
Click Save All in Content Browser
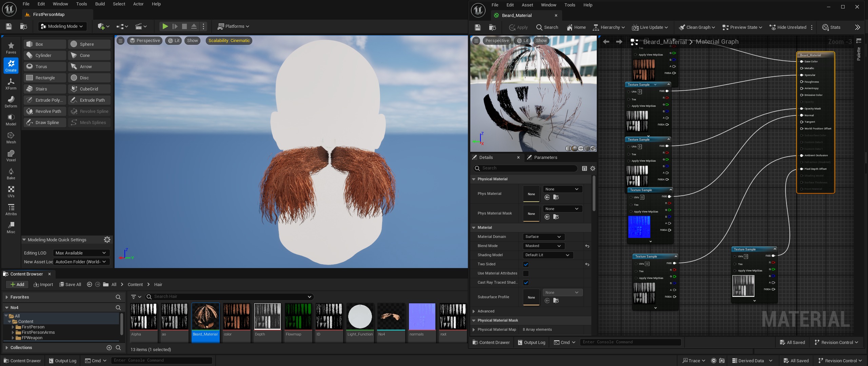(x=70, y=284)
